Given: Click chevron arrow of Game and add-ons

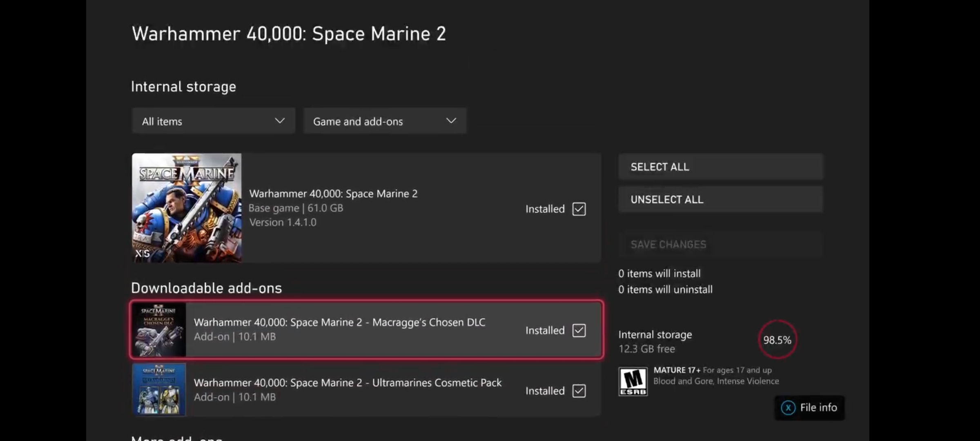Looking at the screenshot, I should pos(451,121).
